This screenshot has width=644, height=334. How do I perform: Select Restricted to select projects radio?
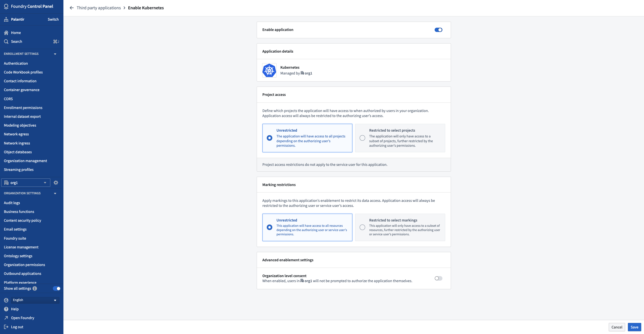point(362,138)
